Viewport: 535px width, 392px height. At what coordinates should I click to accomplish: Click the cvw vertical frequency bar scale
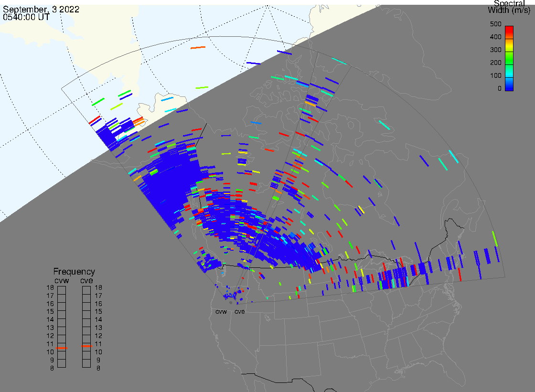point(62,327)
